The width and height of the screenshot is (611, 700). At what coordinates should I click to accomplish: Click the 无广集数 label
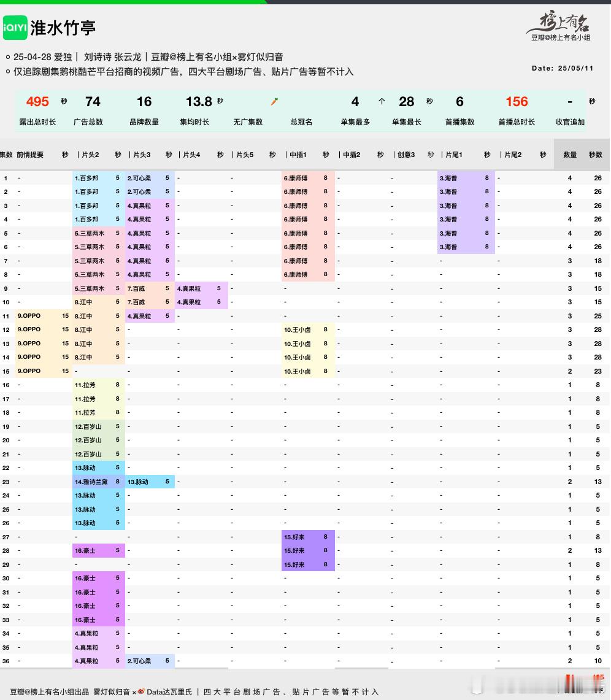(x=248, y=122)
